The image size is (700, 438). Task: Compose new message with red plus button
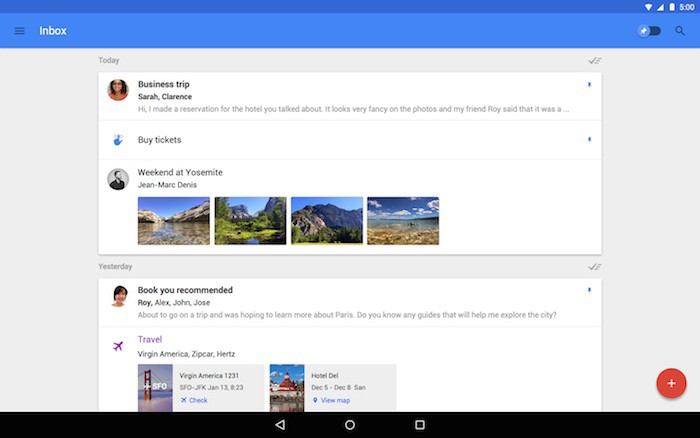pos(671,383)
